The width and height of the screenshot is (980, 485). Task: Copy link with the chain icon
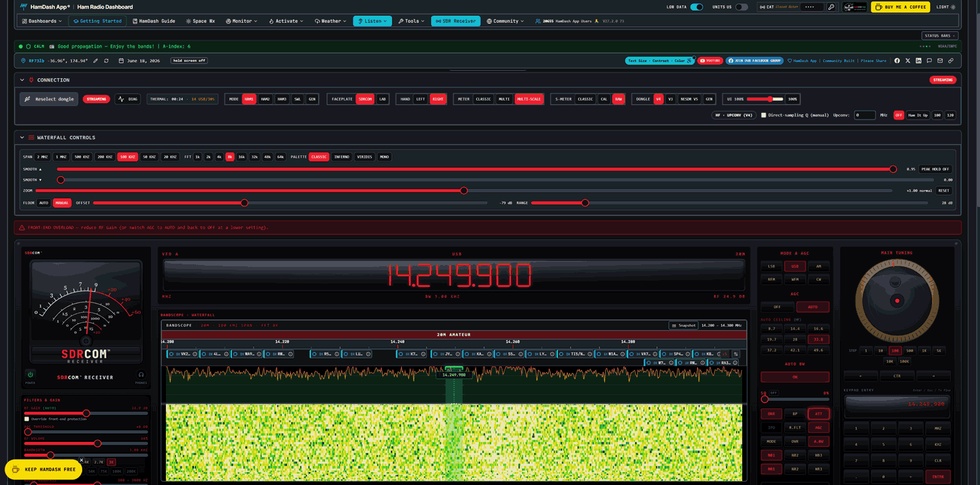coord(951,61)
